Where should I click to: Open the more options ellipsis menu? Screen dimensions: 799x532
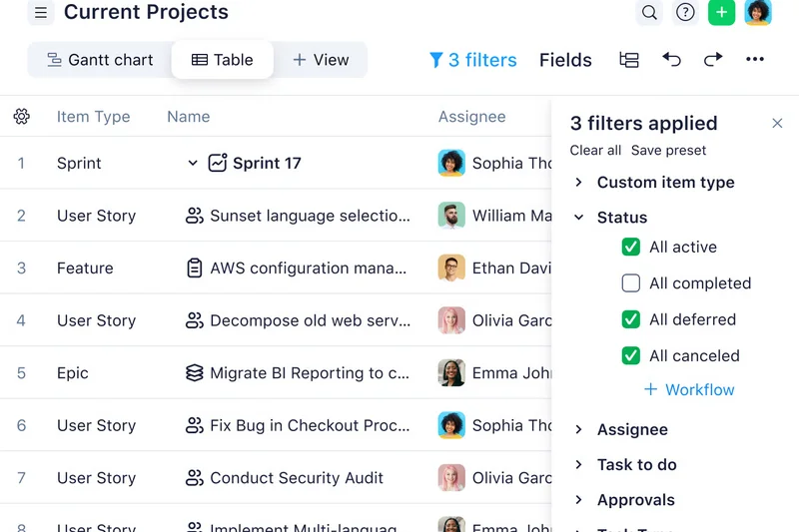coord(755,60)
